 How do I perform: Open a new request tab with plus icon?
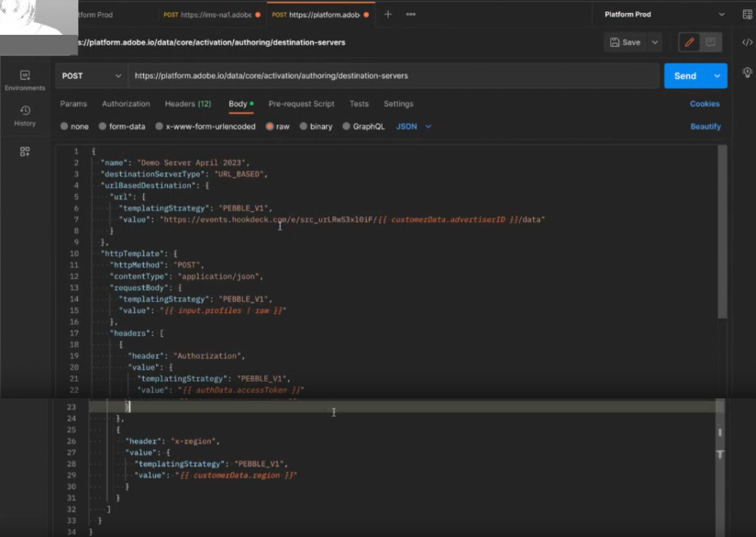click(388, 15)
